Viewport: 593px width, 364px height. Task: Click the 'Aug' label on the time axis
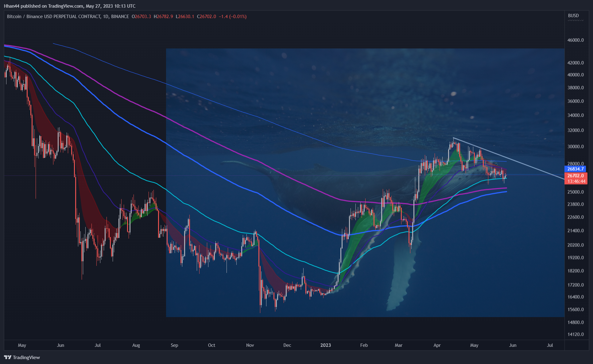coord(136,345)
